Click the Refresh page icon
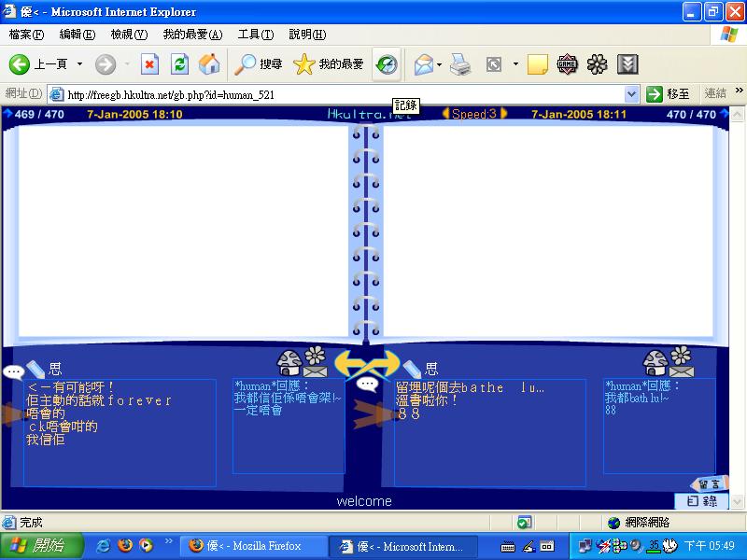 tap(180, 64)
